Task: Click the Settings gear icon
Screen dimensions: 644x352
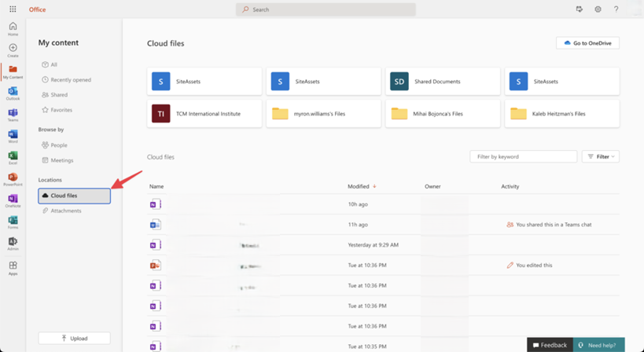Action: click(x=598, y=9)
